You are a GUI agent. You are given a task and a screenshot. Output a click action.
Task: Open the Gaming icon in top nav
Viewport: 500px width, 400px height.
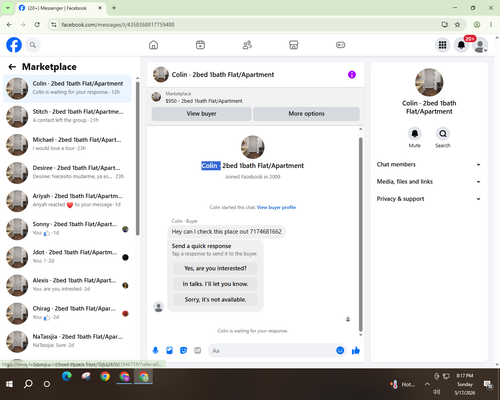(340, 45)
